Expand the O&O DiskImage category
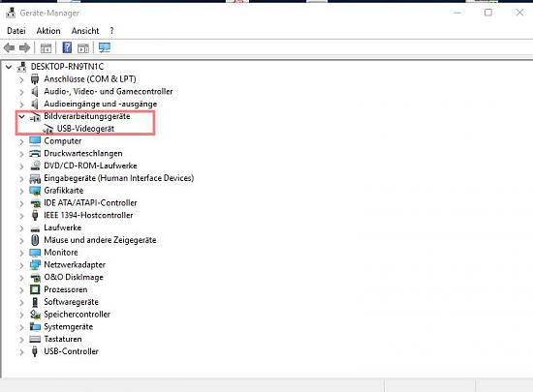Image resolution: width=533 pixels, height=392 pixels. (x=21, y=278)
